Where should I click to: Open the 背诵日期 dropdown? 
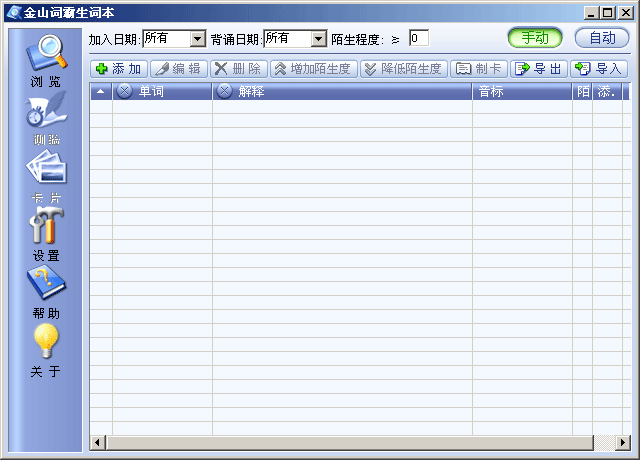pos(319,39)
